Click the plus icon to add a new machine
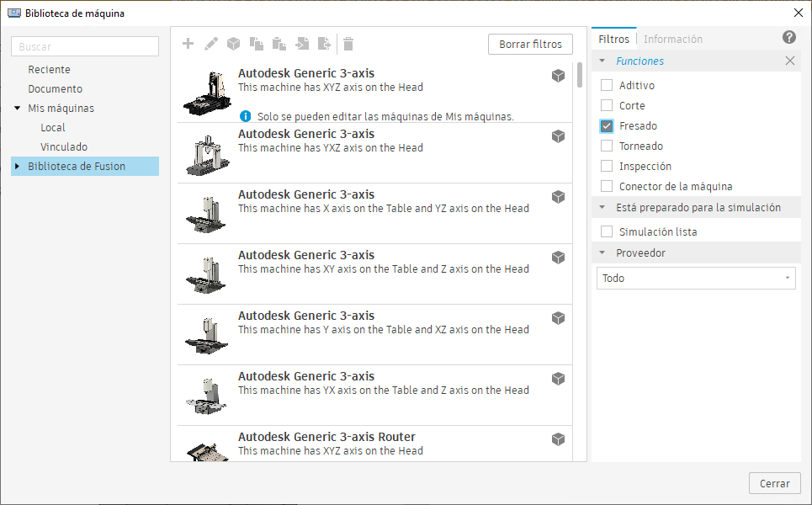Screen dimensions: 812x505 click(188, 44)
